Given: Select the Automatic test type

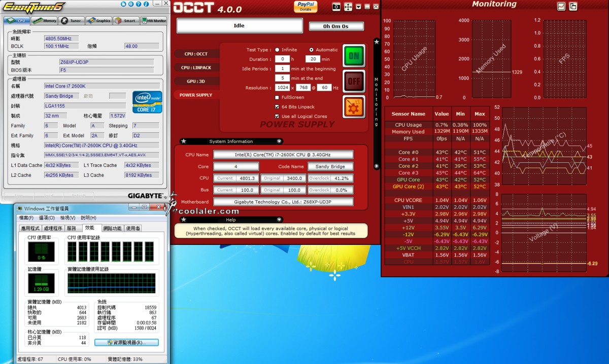Looking at the screenshot, I should [x=311, y=50].
